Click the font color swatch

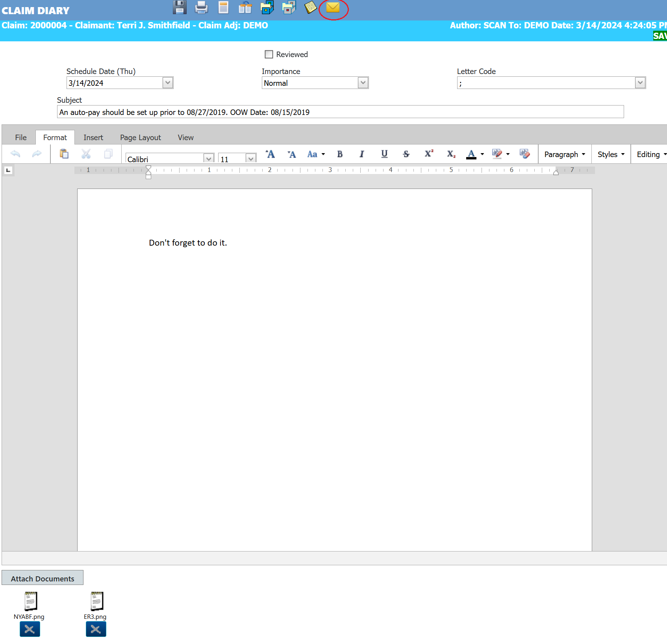pos(471,154)
